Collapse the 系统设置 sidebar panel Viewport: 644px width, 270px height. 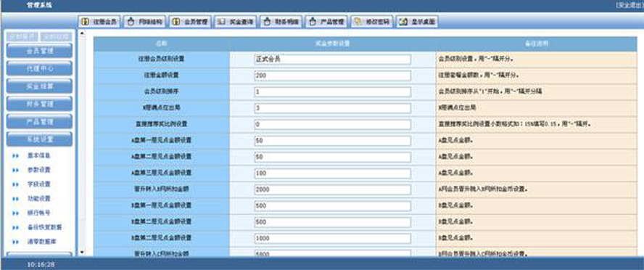(39, 139)
